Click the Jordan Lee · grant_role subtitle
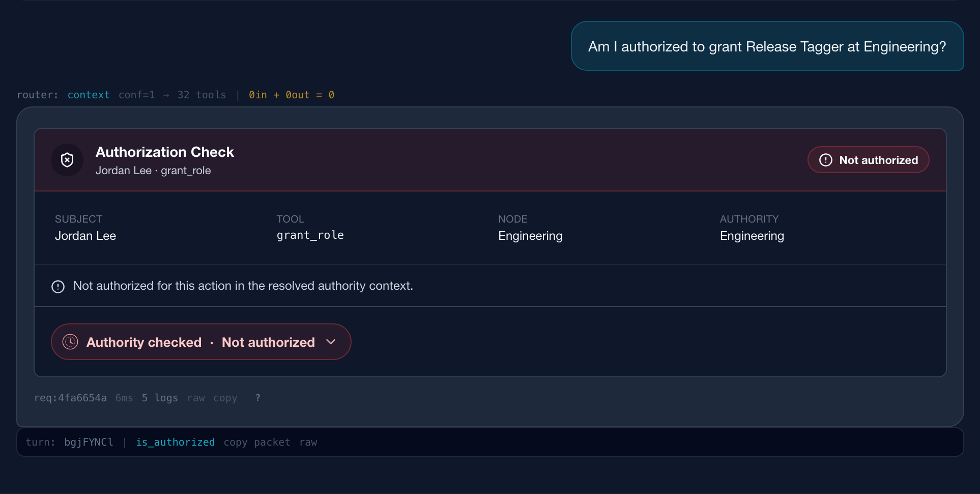Image resolution: width=980 pixels, height=494 pixels. [x=153, y=171]
